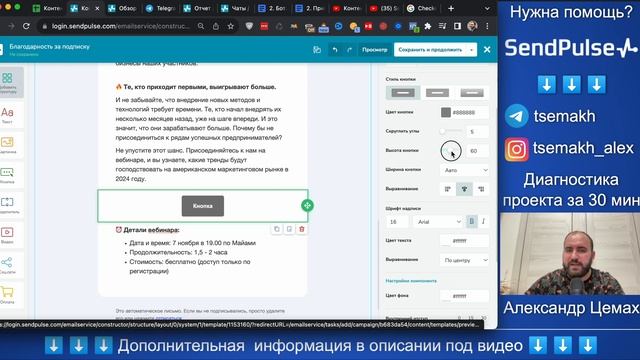Click the button height value field 60
Screen dimensions: 640x360
(x=477, y=151)
